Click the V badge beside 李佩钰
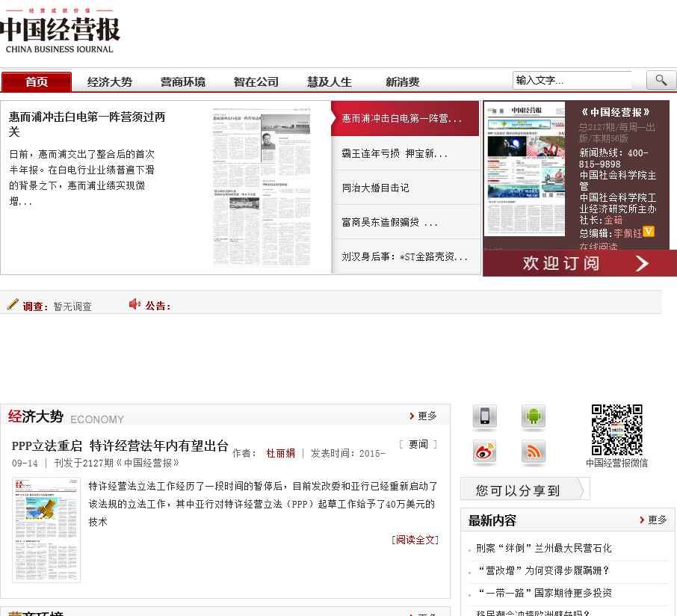This screenshot has height=616, width=677. pos(648,232)
